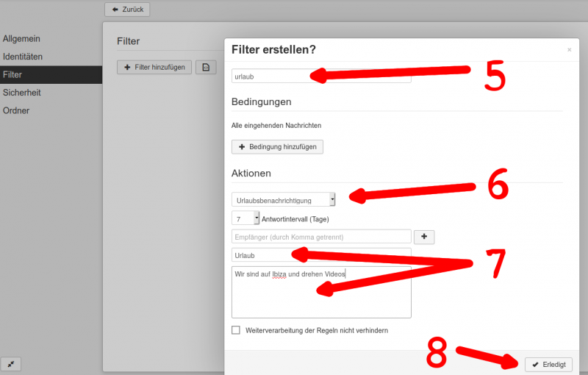Viewport: 588px width, 375px height.
Task: Go to Ordner settings
Action: point(16,111)
